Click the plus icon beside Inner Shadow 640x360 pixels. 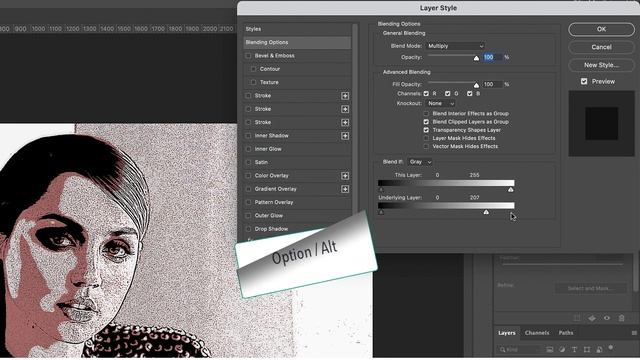[x=345, y=136]
